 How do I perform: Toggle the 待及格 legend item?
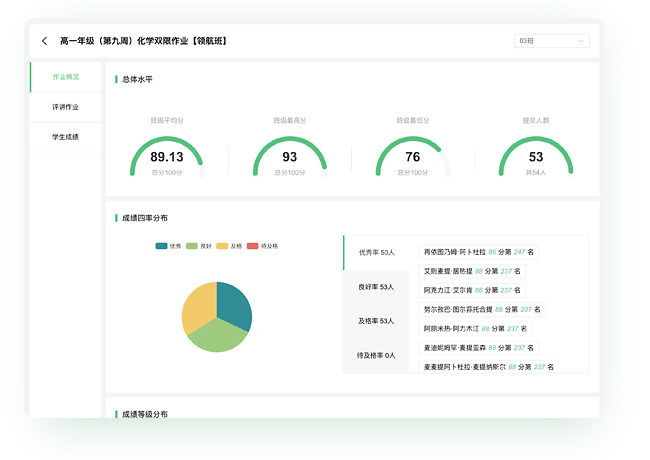click(x=262, y=246)
